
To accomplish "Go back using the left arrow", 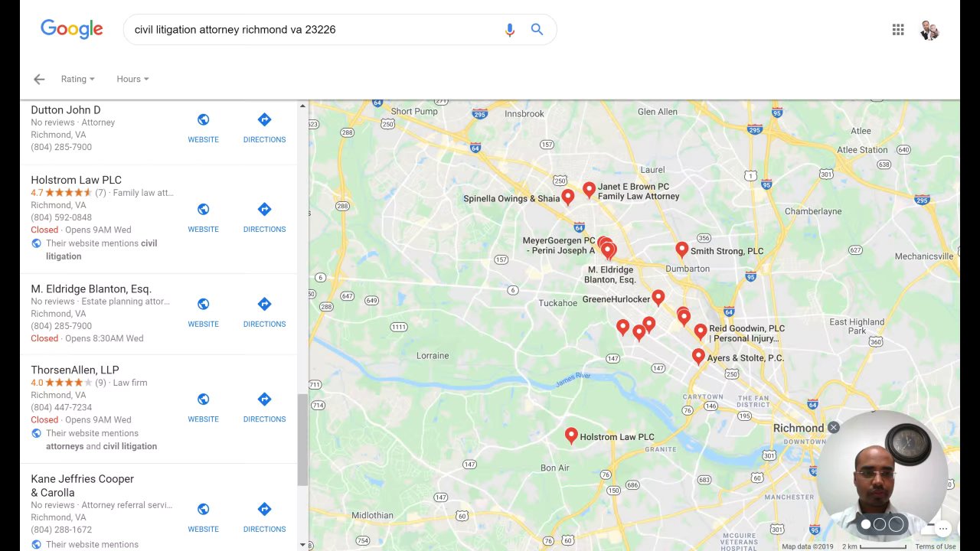I will (39, 79).
